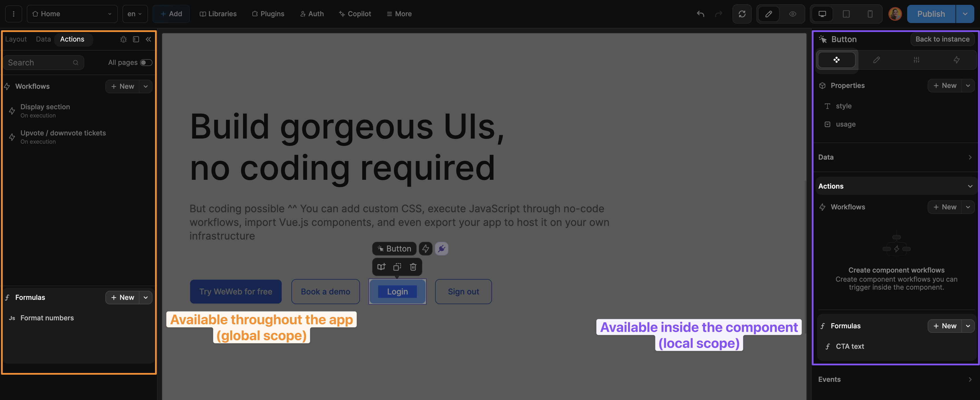Image resolution: width=980 pixels, height=400 pixels.
Task: Select the desktop viewport toggle
Action: pos(822,14)
